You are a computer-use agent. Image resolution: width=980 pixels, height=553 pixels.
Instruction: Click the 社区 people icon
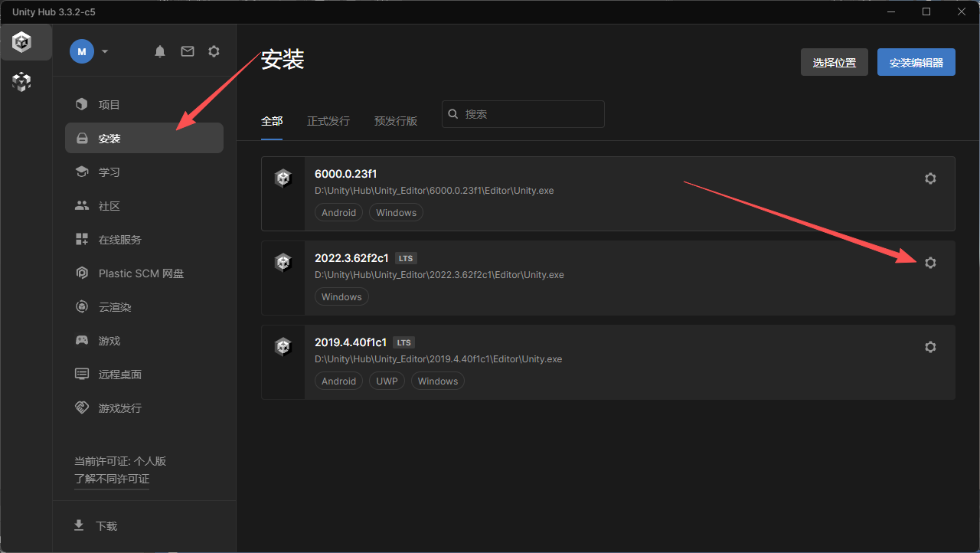click(x=82, y=205)
